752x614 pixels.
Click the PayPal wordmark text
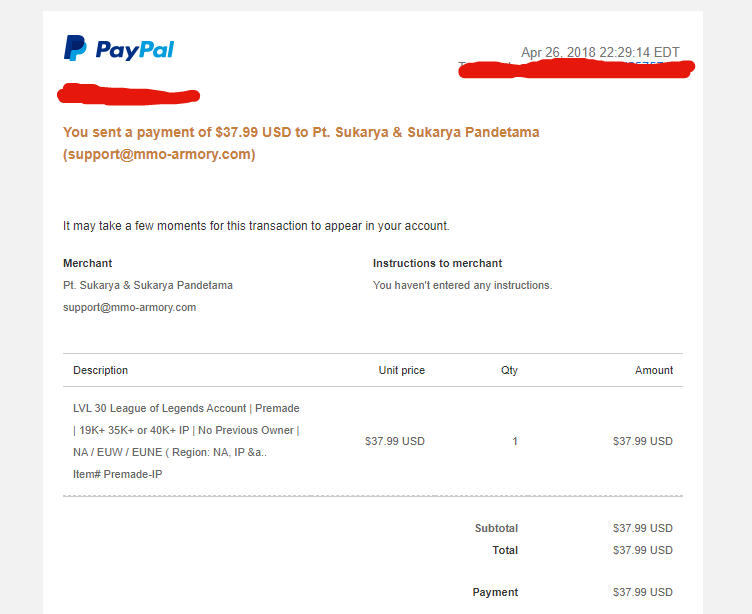pyautogui.click(x=135, y=50)
